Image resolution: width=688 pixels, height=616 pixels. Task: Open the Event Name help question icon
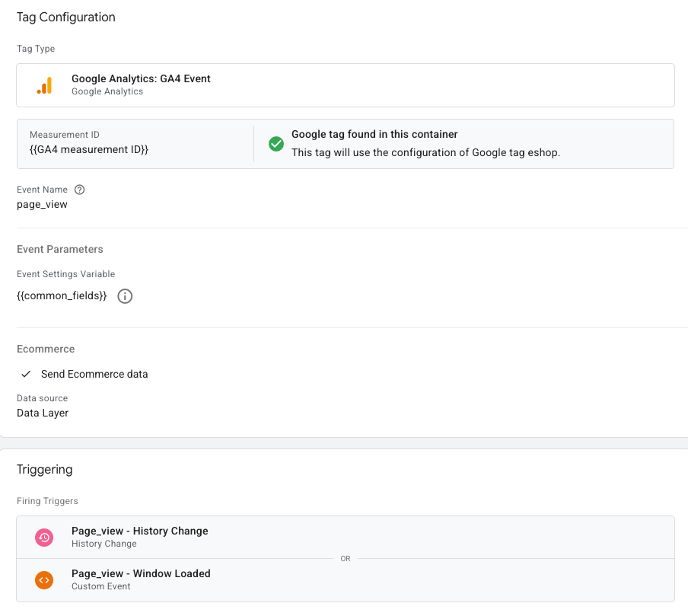coord(79,190)
